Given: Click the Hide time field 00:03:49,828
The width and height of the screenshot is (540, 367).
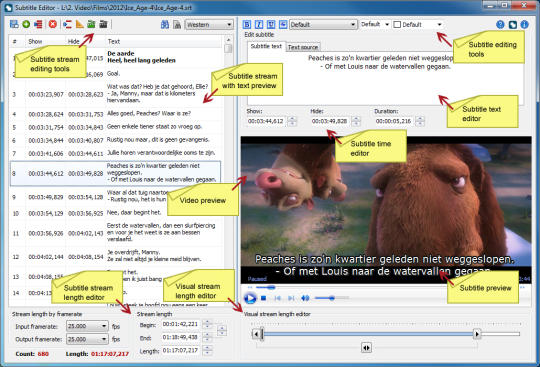Looking at the screenshot, I should pos(330,121).
